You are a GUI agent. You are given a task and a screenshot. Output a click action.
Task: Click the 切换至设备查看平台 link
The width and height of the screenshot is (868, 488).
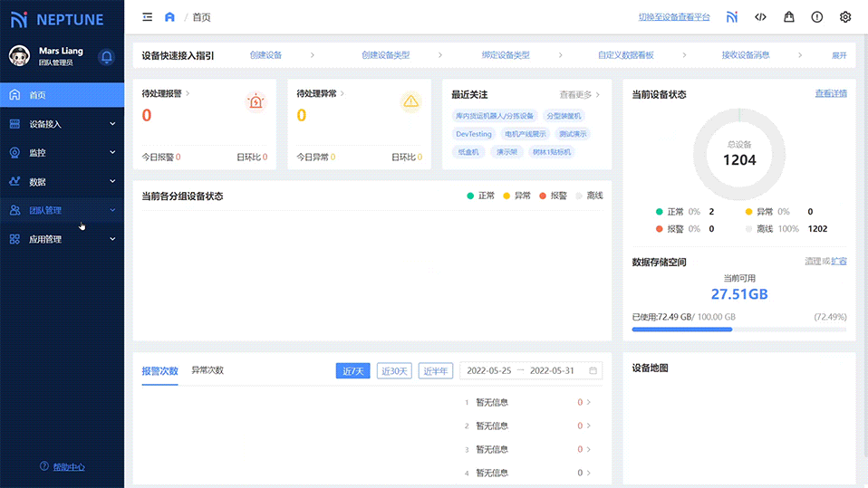674,17
